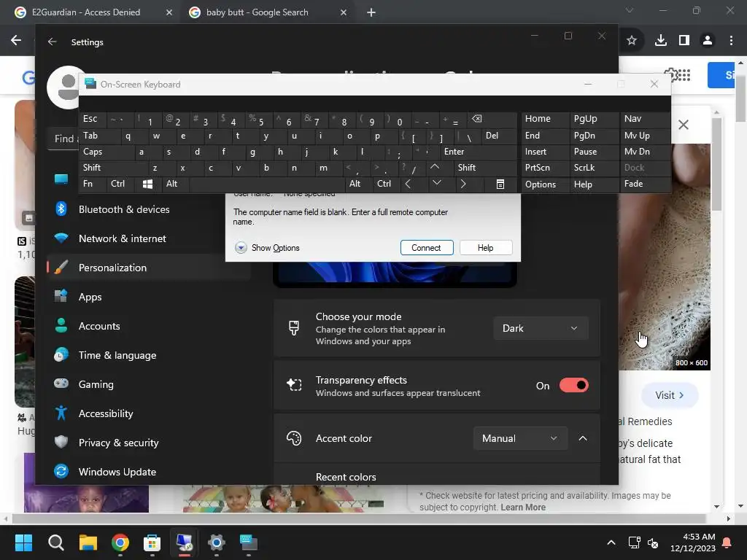This screenshot has width=747, height=560.
Task: Click the right arrow key on keyboard
Action: (462, 184)
